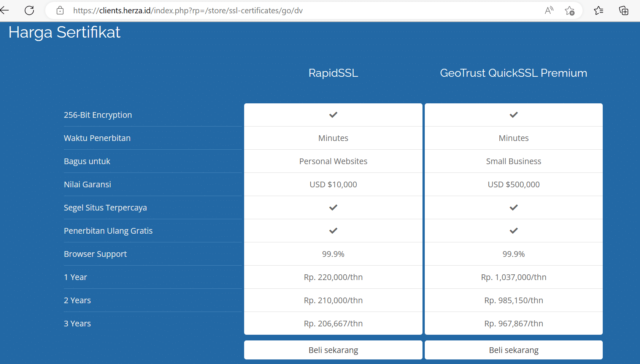Viewport: 640px width, 364px height.
Task: Start Read aloud from the address bar
Action: tap(549, 11)
